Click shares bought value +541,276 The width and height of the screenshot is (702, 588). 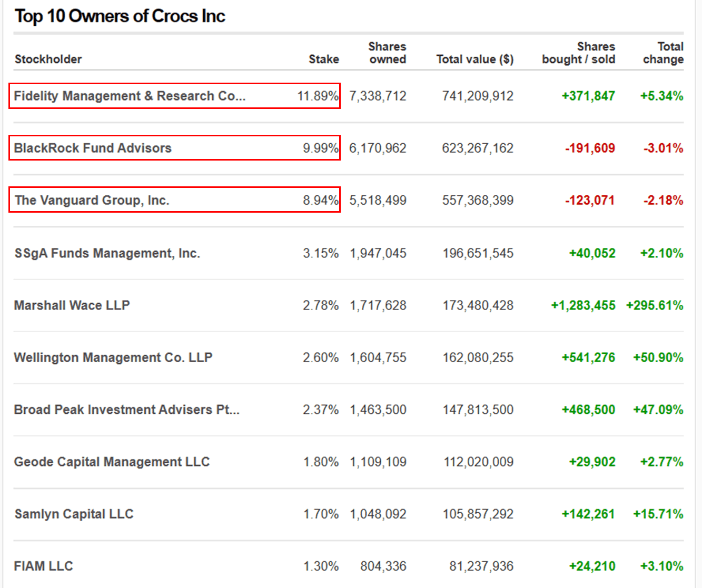(x=588, y=357)
